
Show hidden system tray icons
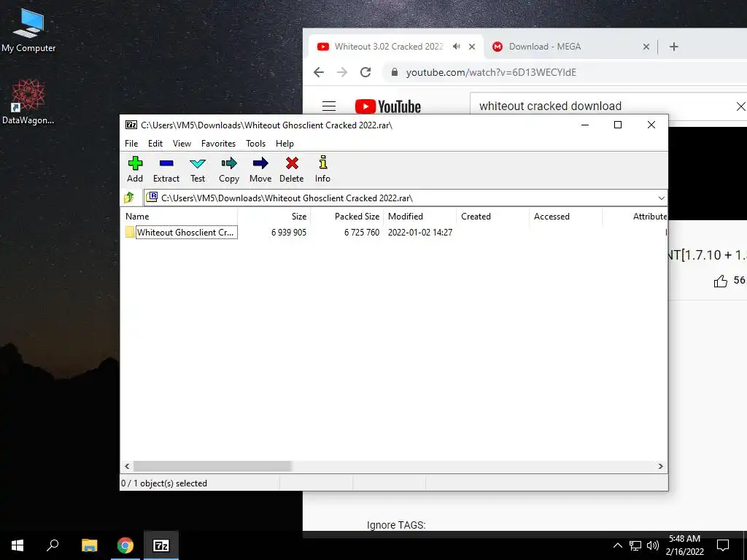(617, 545)
